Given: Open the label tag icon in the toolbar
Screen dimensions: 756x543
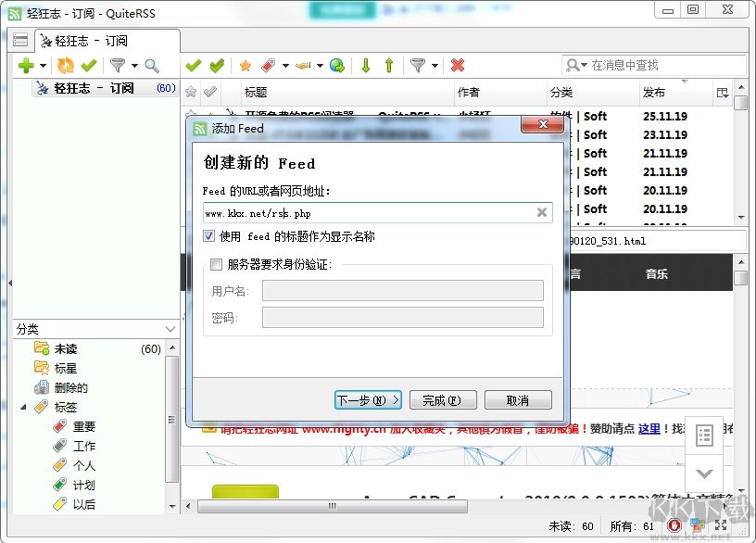Looking at the screenshot, I should (268, 65).
